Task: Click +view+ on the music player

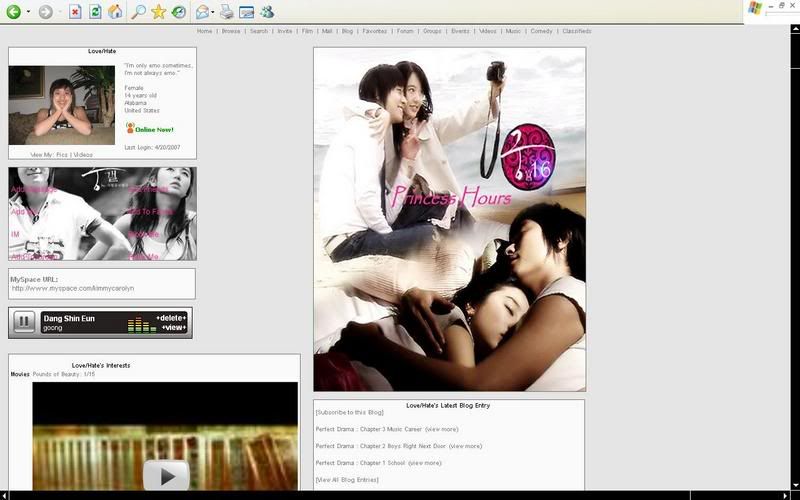Action: (x=172, y=328)
